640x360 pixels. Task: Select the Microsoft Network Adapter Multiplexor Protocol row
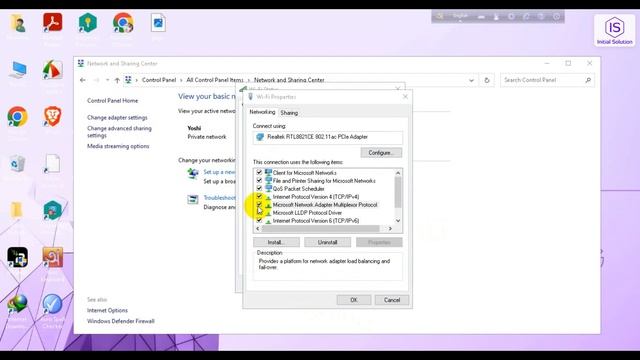coord(325,205)
